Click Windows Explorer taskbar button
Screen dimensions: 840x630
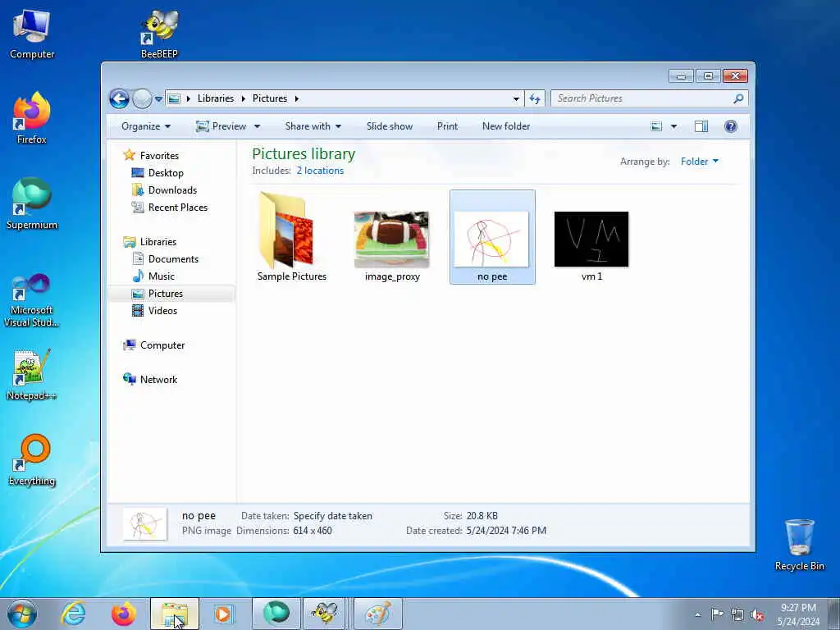(174, 614)
